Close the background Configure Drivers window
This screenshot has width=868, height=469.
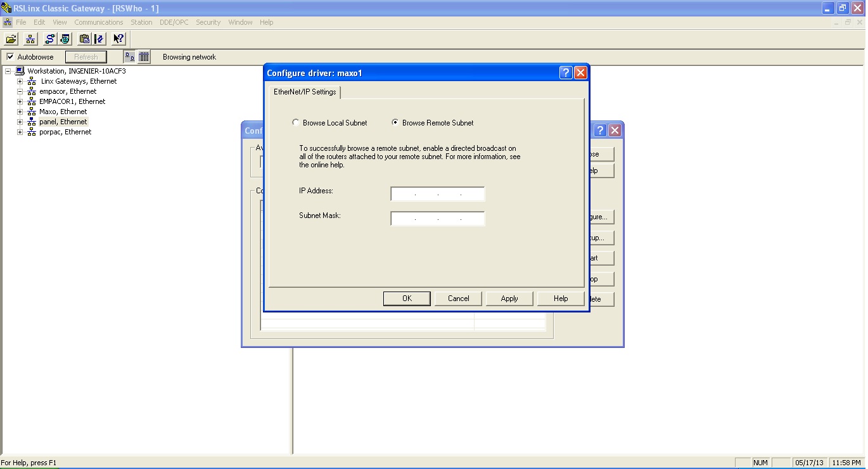point(615,131)
